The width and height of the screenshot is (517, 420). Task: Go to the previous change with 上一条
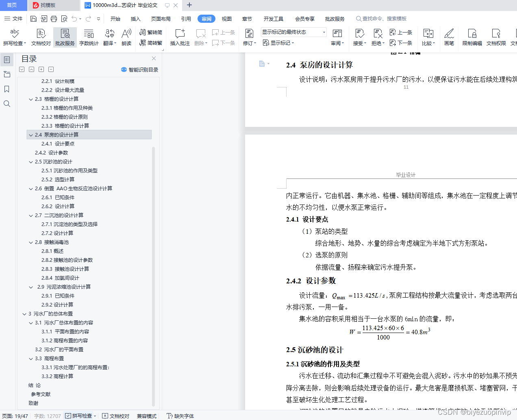401,32
